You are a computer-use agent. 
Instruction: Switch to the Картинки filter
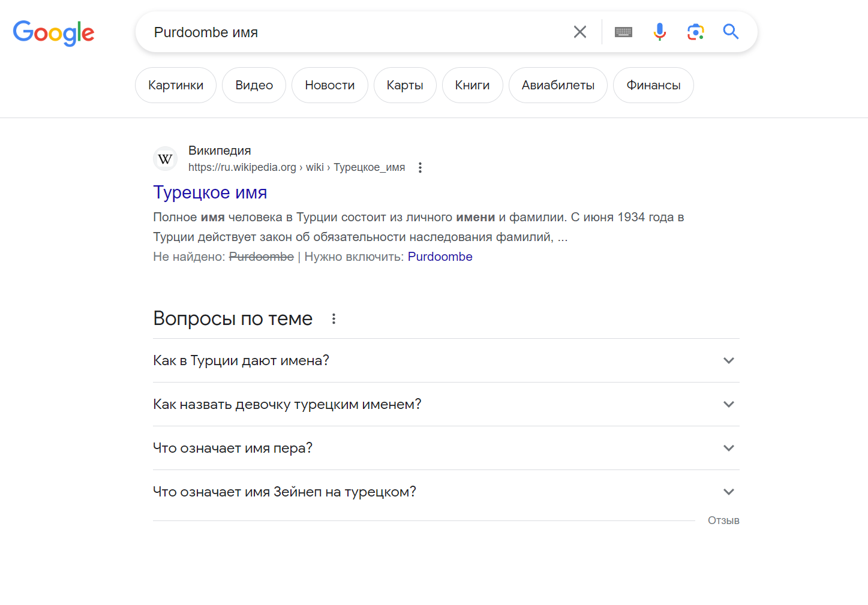point(176,85)
